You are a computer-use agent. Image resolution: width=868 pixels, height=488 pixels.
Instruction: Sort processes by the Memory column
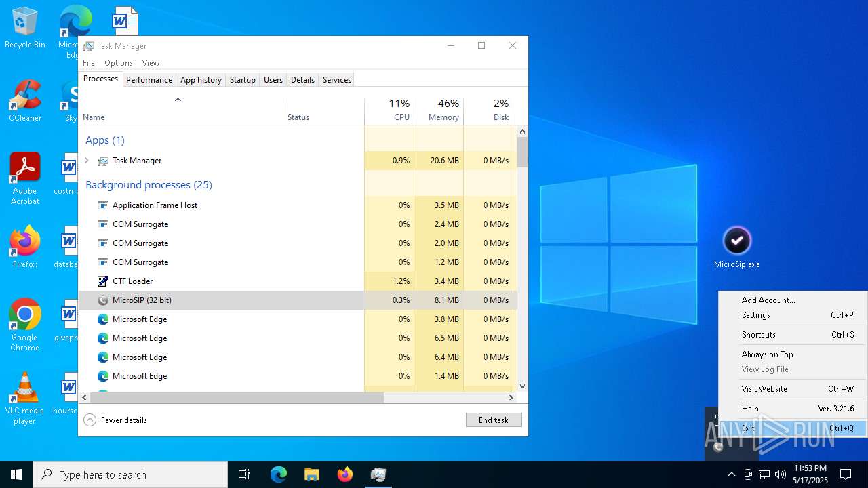(x=438, y=111)
